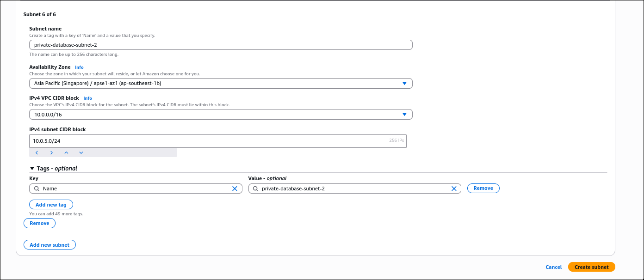644x280 pixels.
Task: Click Add new subnet
Action: pyautogui.click(x=50, y=244)
